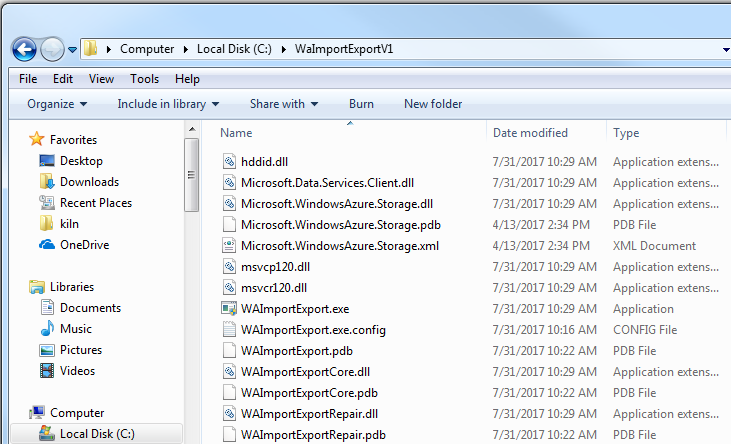The image size is (731, 444).
Task: Click the folder icon in address bar
Action: pyautogui.click(x=90, y=49)
